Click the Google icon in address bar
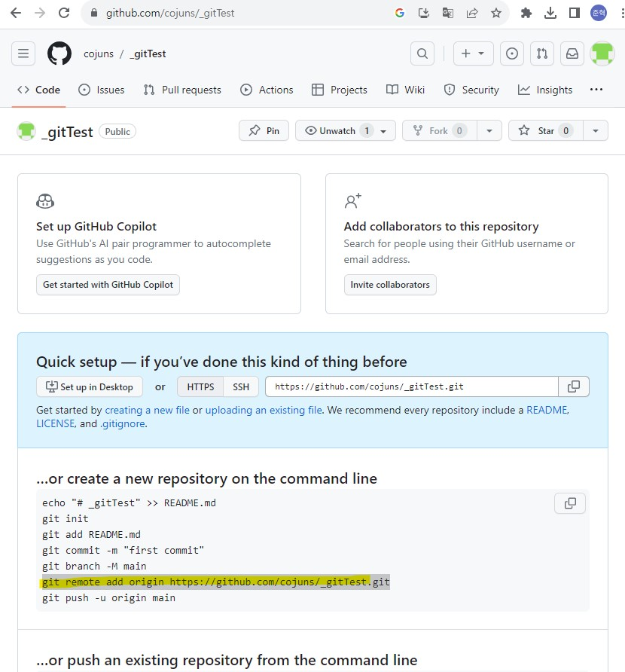 pyautogui.click(x=400, y=13)
